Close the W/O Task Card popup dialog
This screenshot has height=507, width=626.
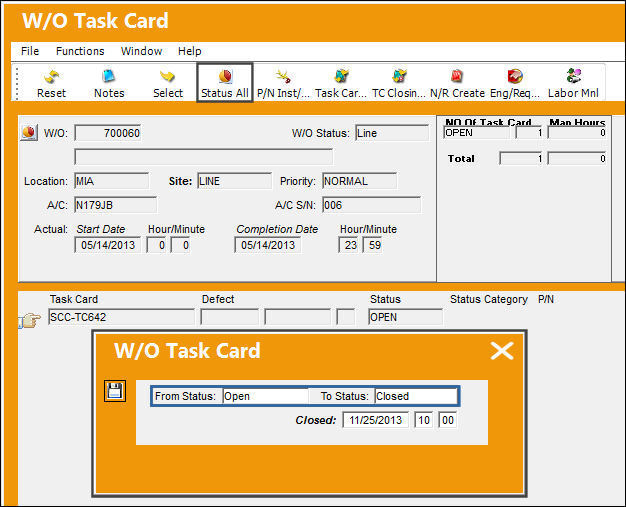502,351
